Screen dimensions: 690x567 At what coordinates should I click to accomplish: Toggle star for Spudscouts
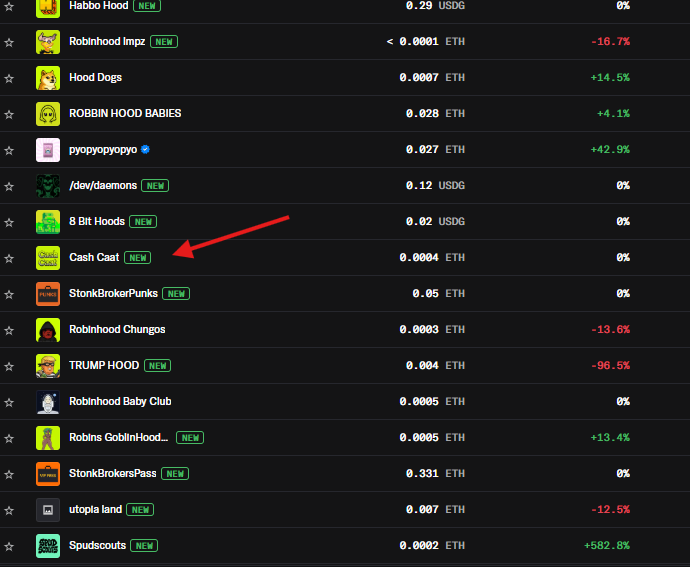point(9,547)
